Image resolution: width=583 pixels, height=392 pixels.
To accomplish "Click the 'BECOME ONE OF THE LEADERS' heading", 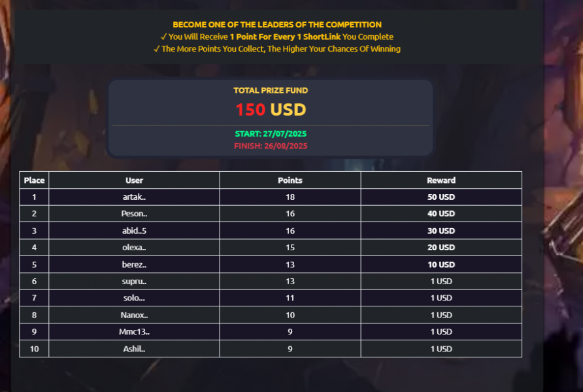I will pyautogui.click(x=277, y=25).
